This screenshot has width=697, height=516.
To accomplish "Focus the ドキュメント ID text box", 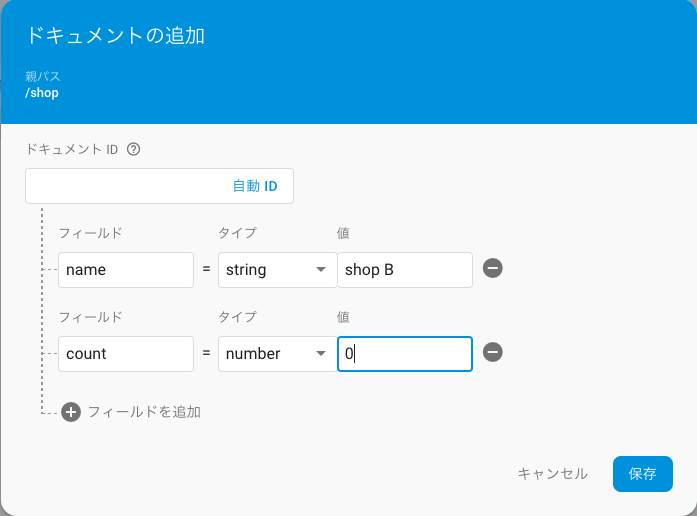I will [159, 186].
